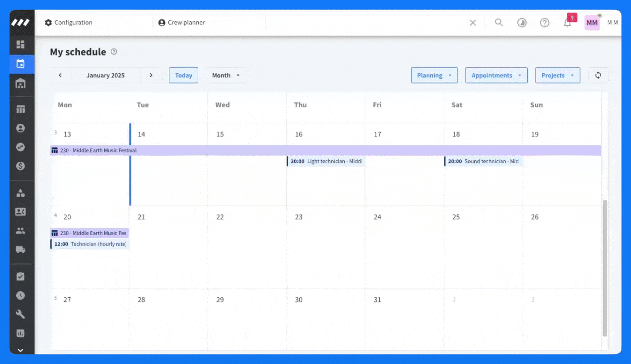Click the M M username text

coord(612,23)
